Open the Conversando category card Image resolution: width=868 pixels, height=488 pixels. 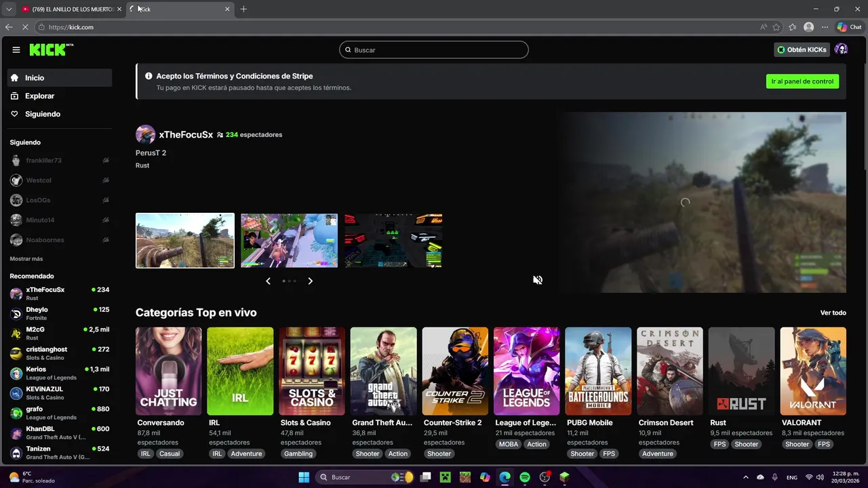(169, 371)
